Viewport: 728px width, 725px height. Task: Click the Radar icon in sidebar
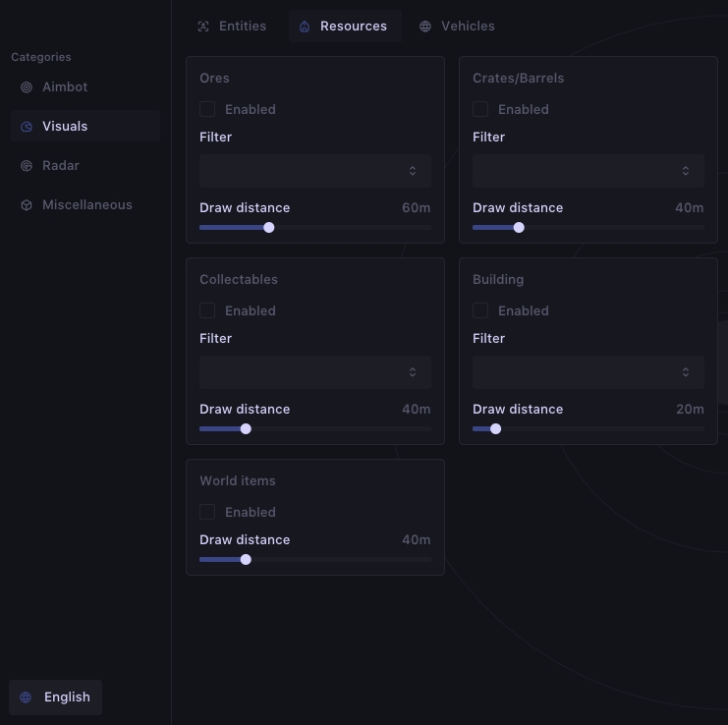27,166
